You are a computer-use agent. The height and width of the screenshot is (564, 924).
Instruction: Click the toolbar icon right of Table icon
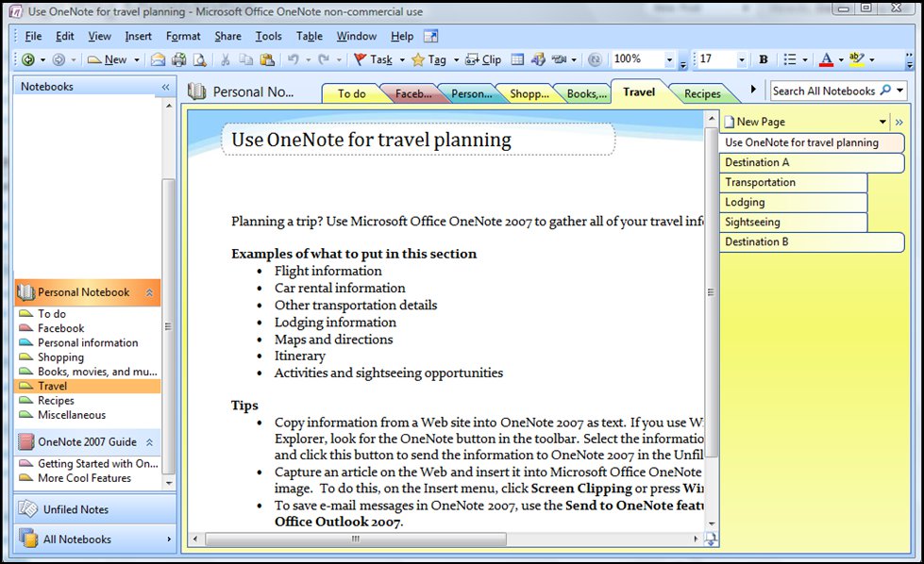538,59
